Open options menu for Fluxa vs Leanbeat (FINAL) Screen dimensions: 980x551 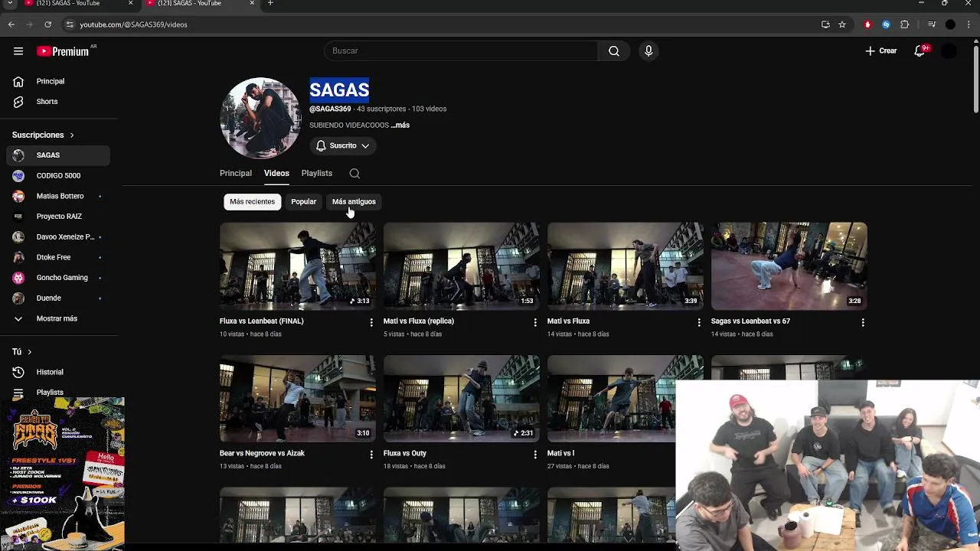coord(371,323)
